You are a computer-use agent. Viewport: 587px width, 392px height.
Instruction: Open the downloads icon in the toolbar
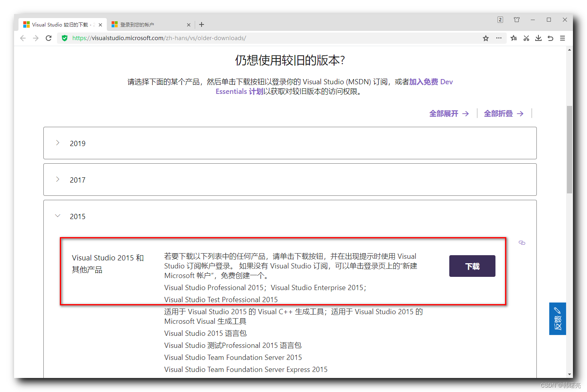(x=538, y=38)
